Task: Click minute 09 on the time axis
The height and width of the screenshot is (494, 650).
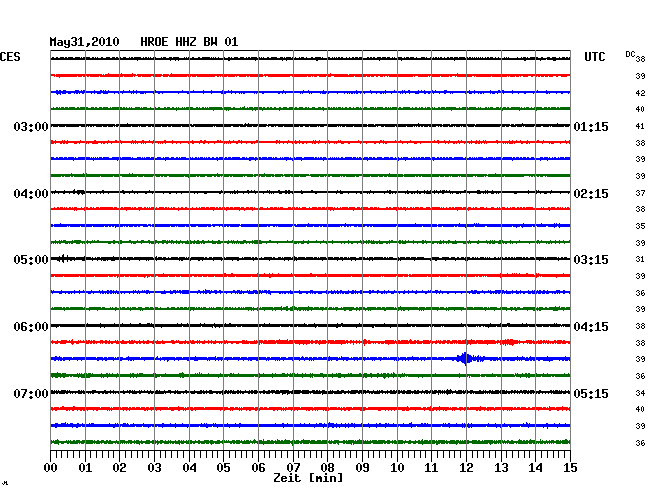Action: [362, 468]
